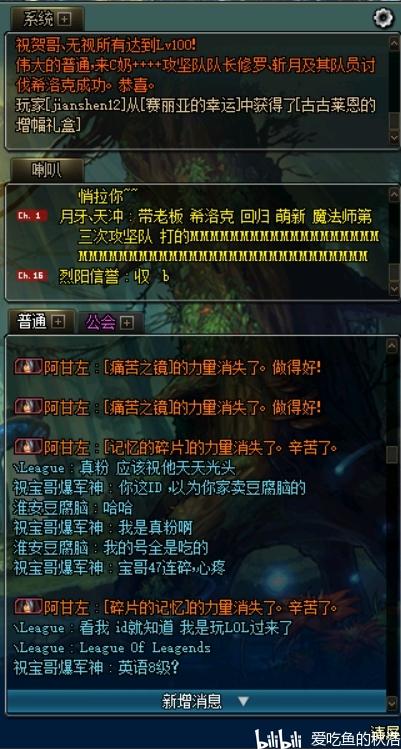The image size is (401, 749).
Task: Select the 喇叭 tab
Action: [47, 171]
